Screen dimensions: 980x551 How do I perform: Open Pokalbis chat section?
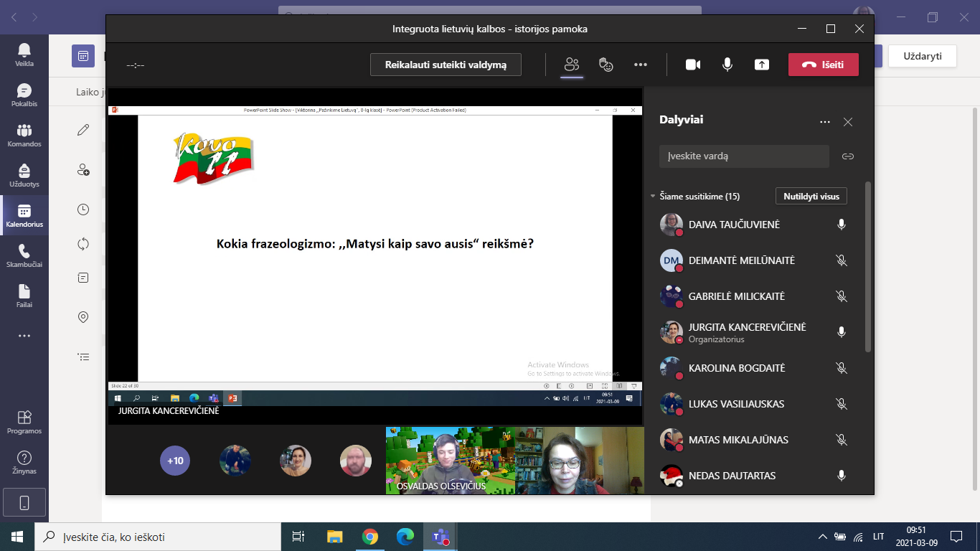pos(24,95)
